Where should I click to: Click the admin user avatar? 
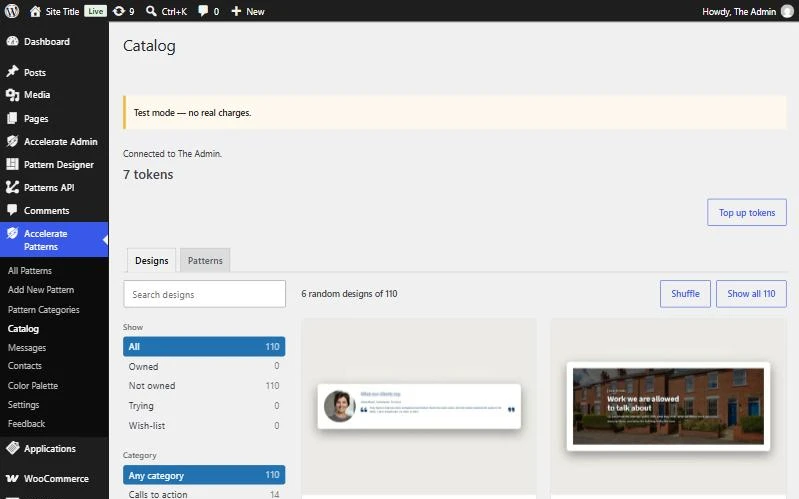point(787,11)
